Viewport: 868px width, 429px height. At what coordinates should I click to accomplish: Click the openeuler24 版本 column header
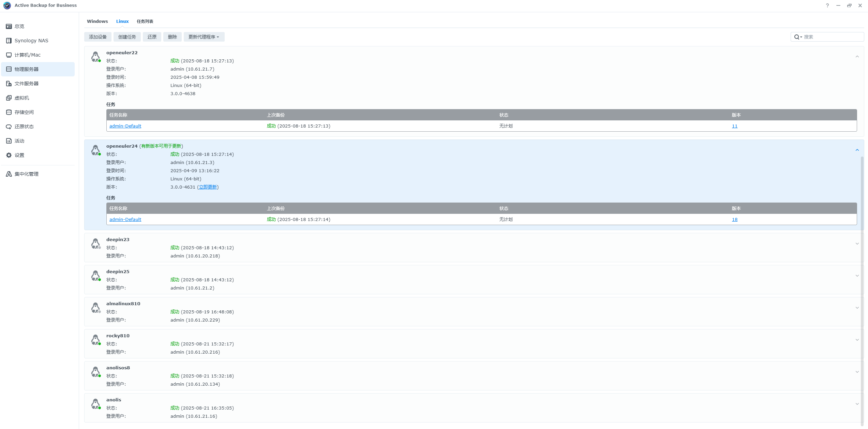click(794, 208)
